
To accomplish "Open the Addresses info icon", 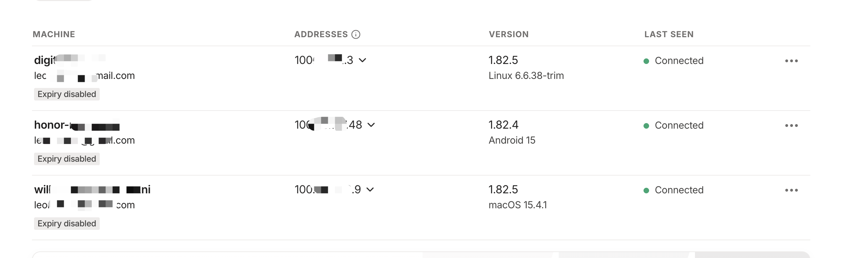I will [x=356, y=34].
